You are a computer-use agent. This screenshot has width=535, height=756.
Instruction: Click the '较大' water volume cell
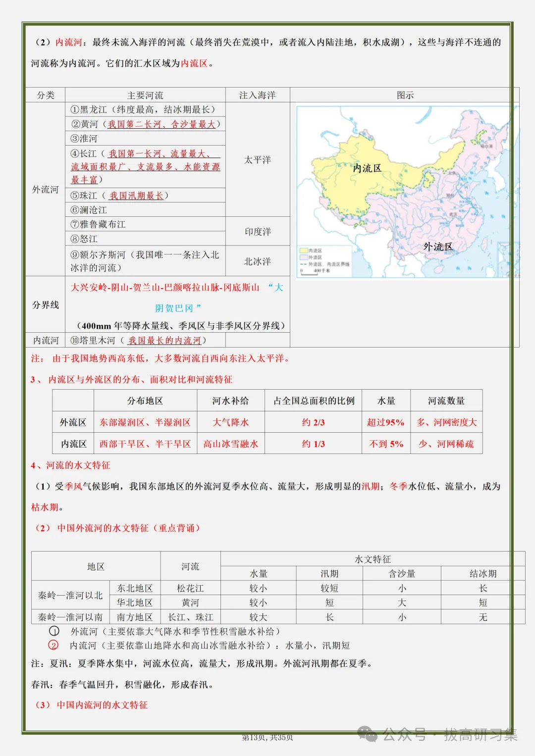258,617
